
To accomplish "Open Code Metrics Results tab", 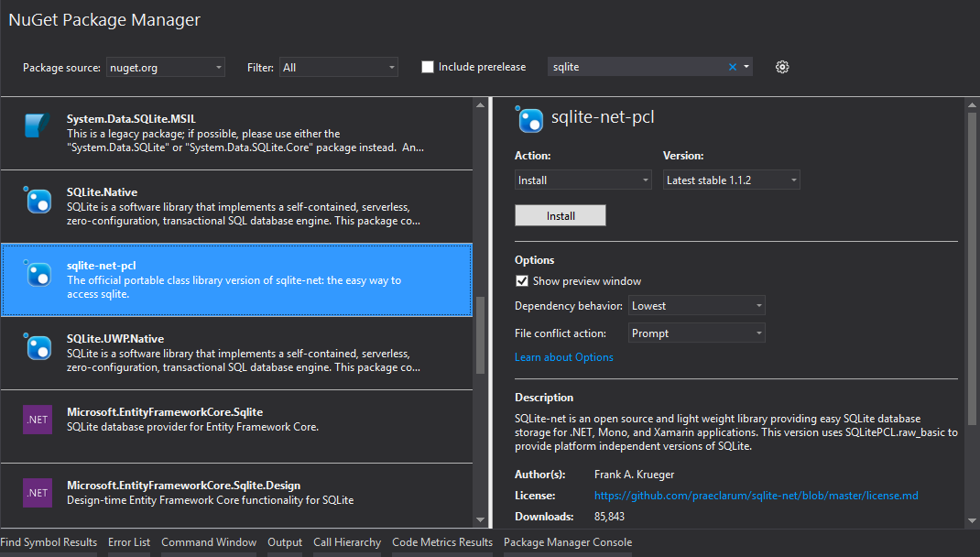I will pos(442,542).
